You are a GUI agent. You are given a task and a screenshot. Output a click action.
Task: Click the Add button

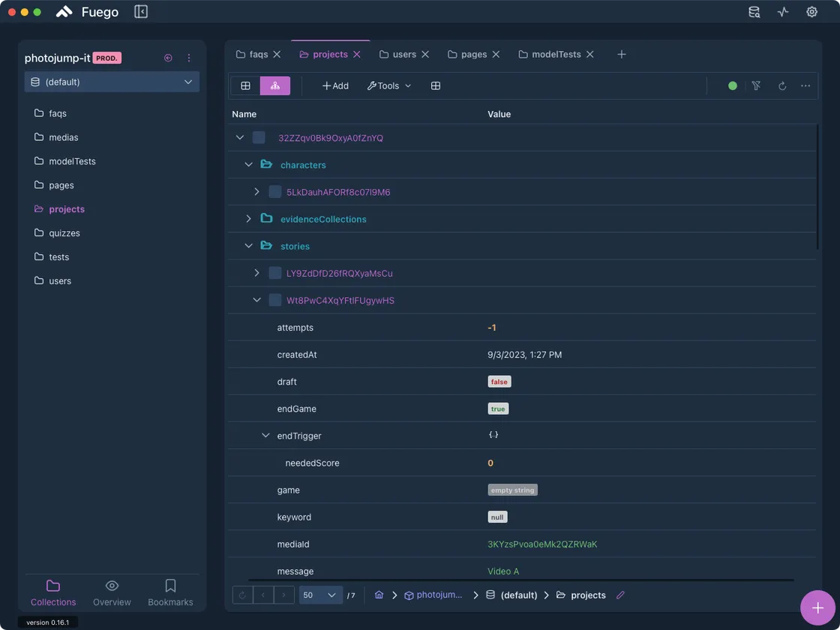tap(335, 85)
